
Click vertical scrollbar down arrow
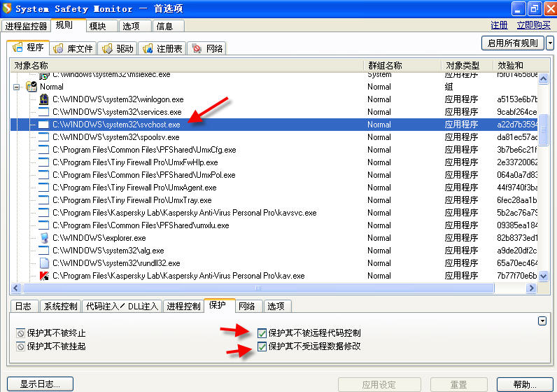544,276
